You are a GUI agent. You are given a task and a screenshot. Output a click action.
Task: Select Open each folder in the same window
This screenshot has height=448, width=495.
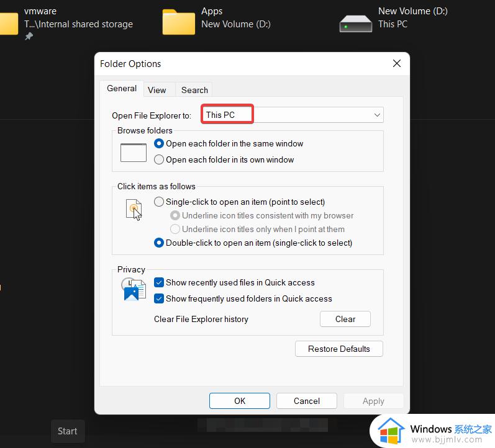click(159, 143)
